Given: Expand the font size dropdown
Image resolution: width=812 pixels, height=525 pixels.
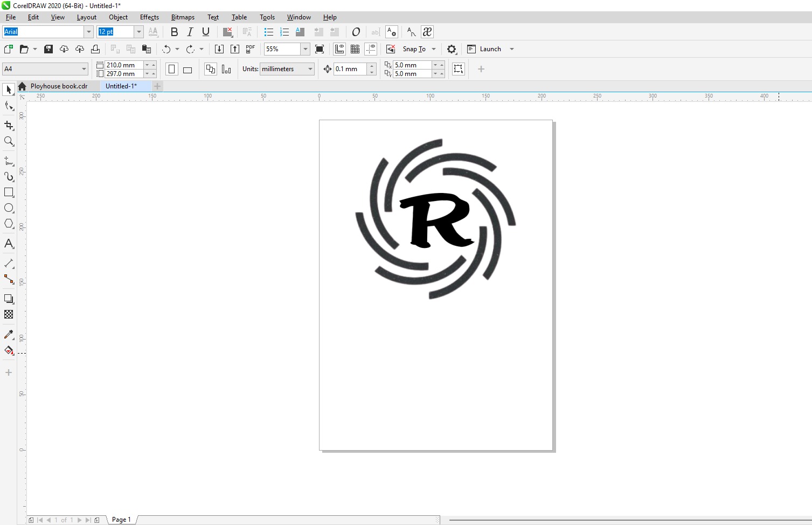Looking at the screenshot, I should coord(139,32).
